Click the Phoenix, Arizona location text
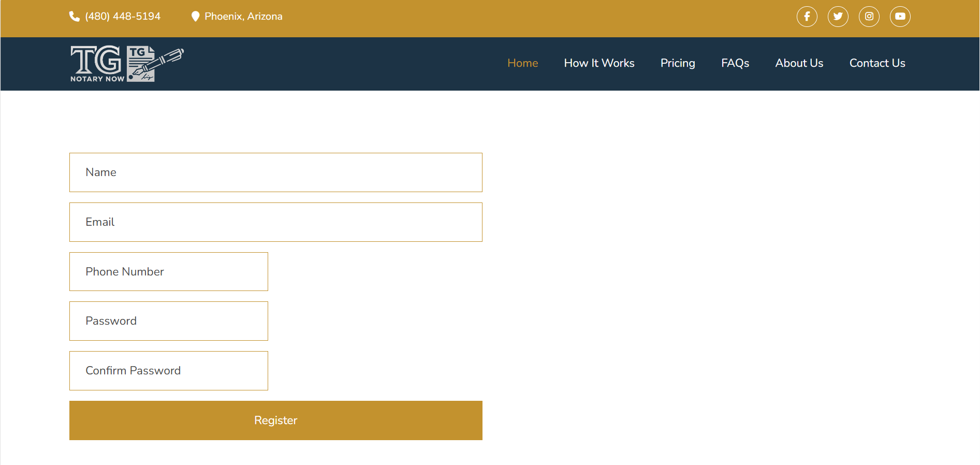Viewport: 980px width, 465px height. coord(243,17)
